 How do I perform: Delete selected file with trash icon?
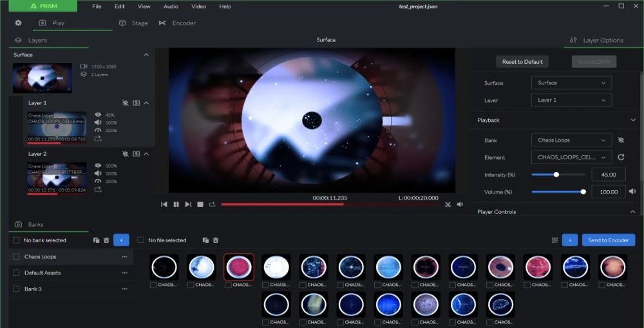coord(216,240)
